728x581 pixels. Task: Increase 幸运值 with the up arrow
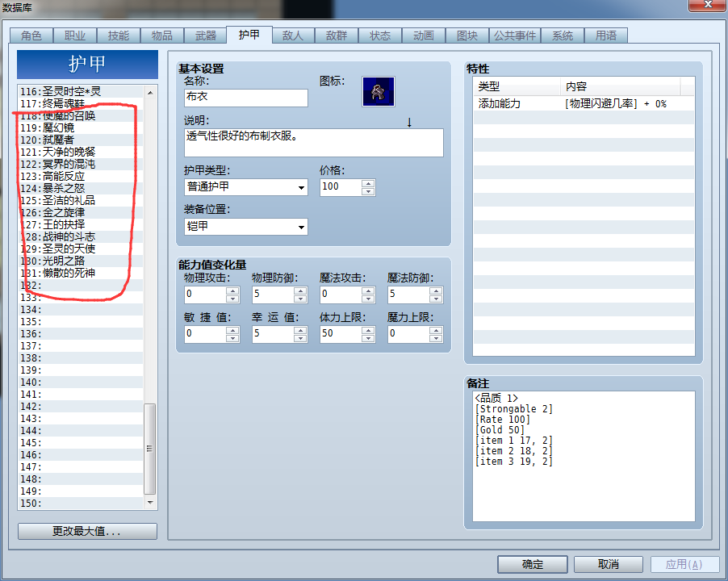click(x=300, y=330)
